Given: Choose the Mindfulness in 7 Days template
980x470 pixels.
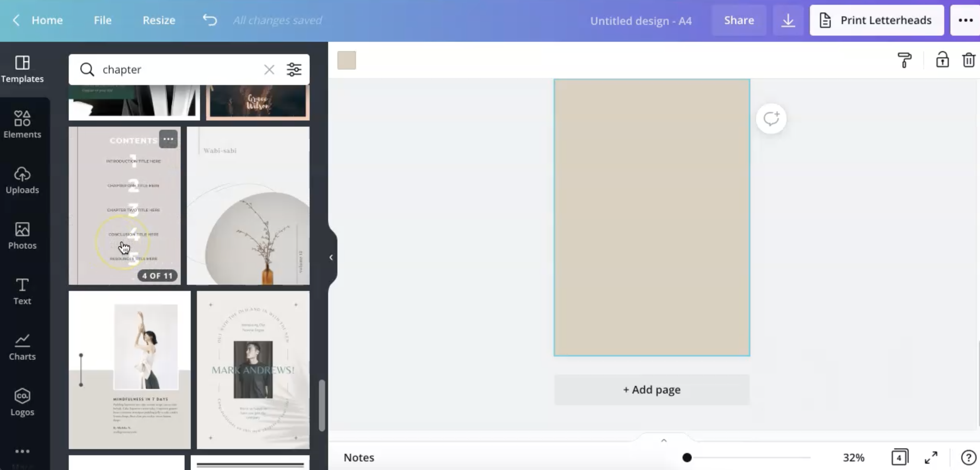Looking at the screenshot, I should coord(129,370).
